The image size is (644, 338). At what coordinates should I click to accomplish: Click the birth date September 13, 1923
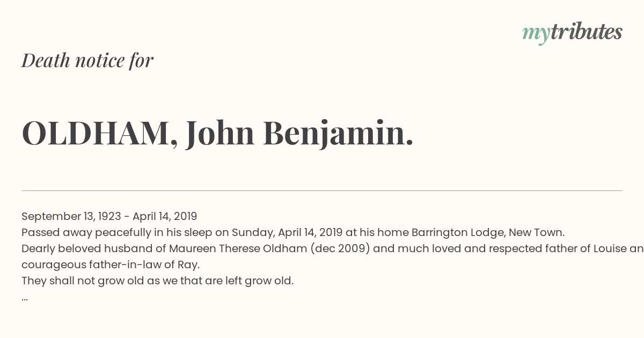71,216
